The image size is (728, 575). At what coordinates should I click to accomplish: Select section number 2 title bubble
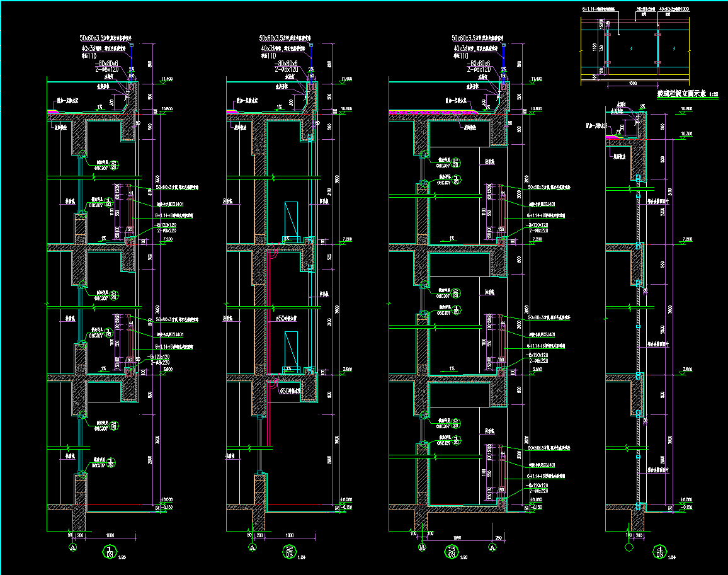[x=290, y=552]
